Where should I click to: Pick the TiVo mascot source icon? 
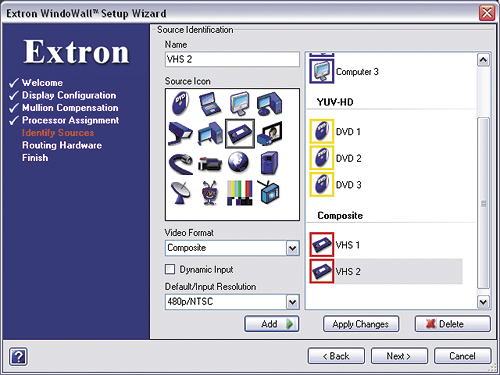tap(210, 193)
